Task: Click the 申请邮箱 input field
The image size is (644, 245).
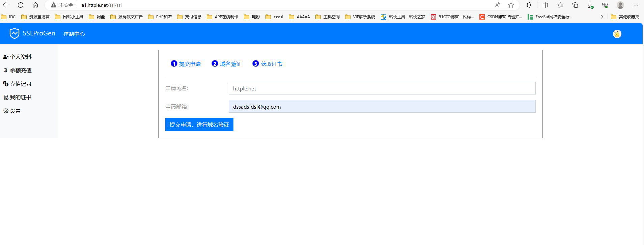Action: tap(382, 107)
